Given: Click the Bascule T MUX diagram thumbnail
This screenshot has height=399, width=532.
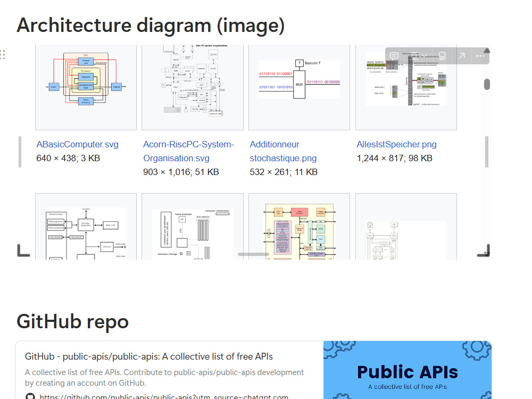Looking at the screenshot, I should pyautogui.click(x=299, y=79).
